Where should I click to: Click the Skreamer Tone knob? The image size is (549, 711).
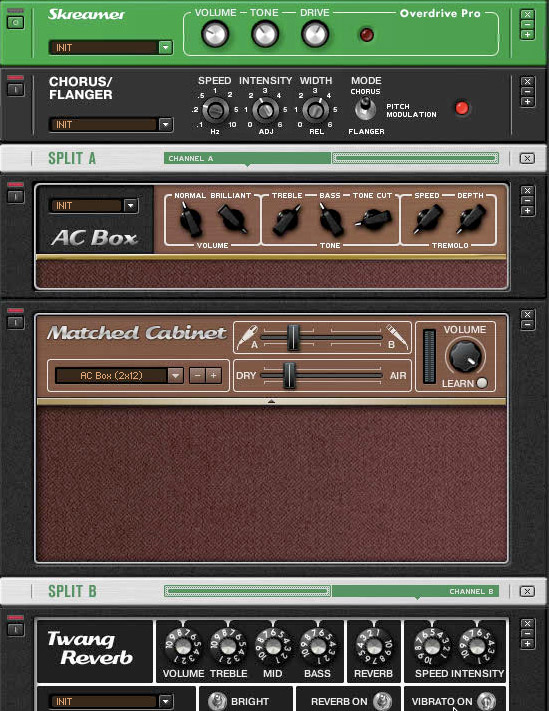coord(265,34)
